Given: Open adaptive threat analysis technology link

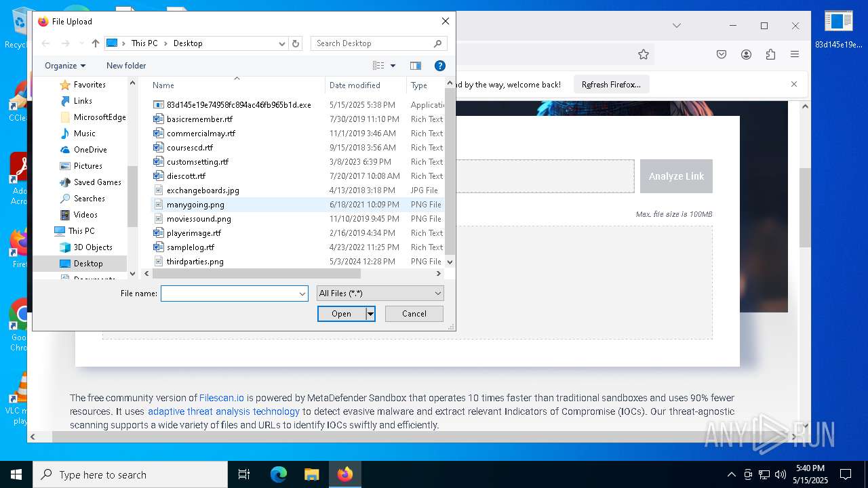Looking at the screenshot, I should click(x=224, y=411).
